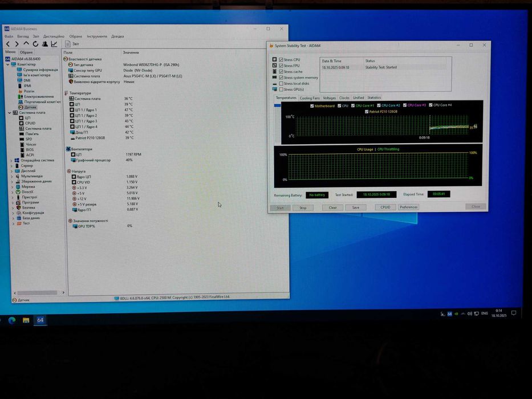Viewport: 532px width, 399px height.
Task: Uncheck the Stress CPU checkbox
Action: pos(281,60)
